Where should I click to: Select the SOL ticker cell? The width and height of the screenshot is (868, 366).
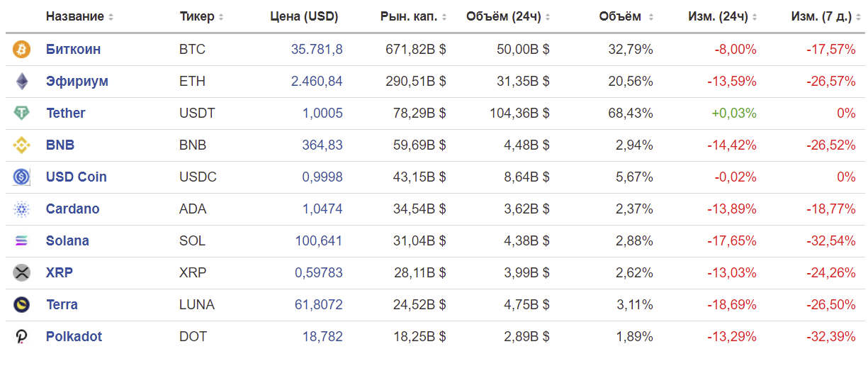193,241
